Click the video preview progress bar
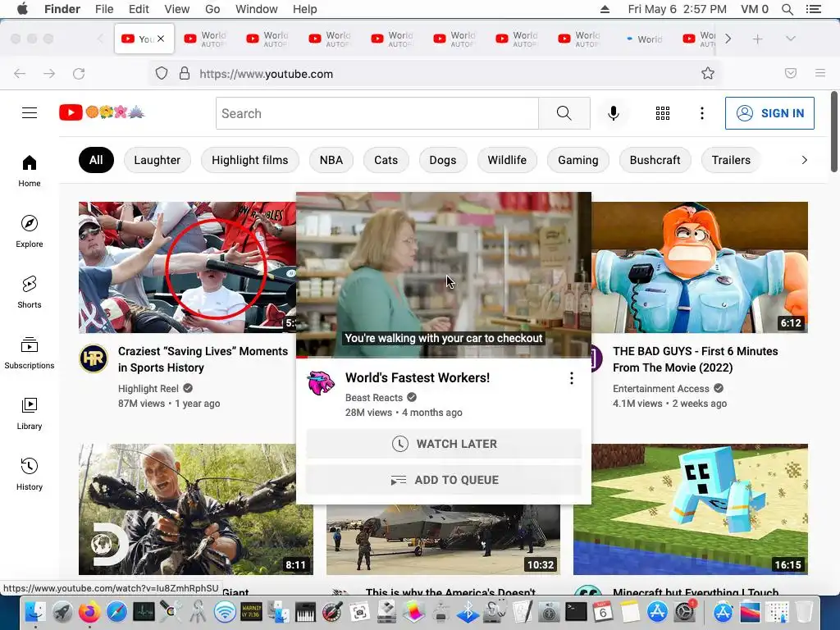 444,357
